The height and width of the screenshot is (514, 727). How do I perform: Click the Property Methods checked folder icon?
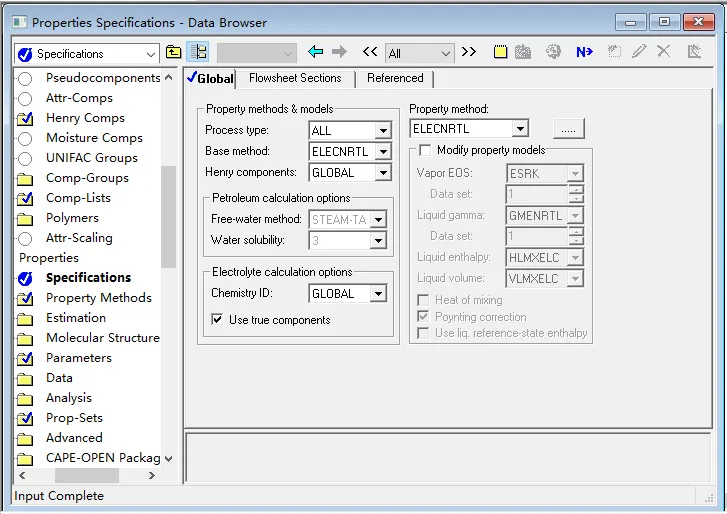tap(25, 298)
